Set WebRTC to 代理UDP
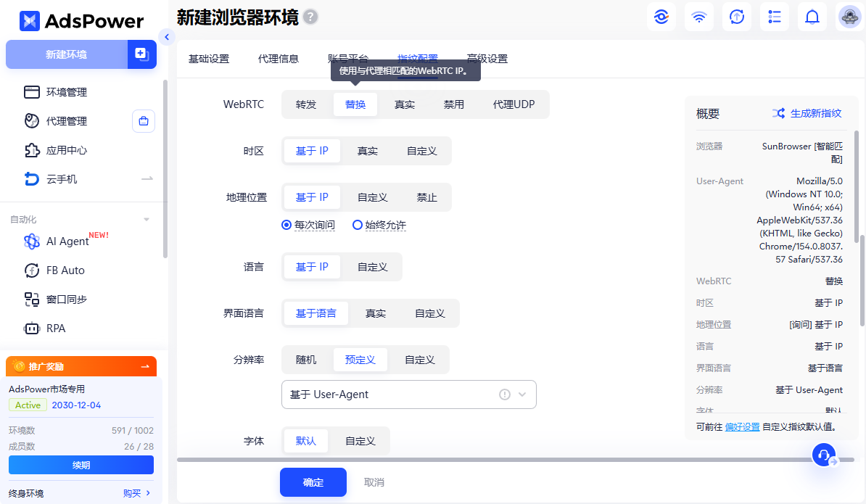The height and width of the screenshot is (504, 866). pyautogui.click(x=514, y=104)
